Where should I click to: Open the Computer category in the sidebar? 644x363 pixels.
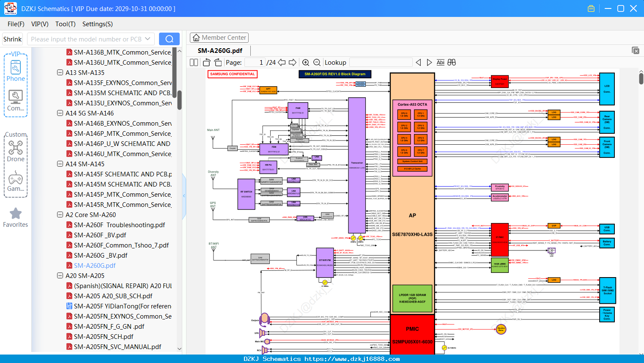pos(16,100)
